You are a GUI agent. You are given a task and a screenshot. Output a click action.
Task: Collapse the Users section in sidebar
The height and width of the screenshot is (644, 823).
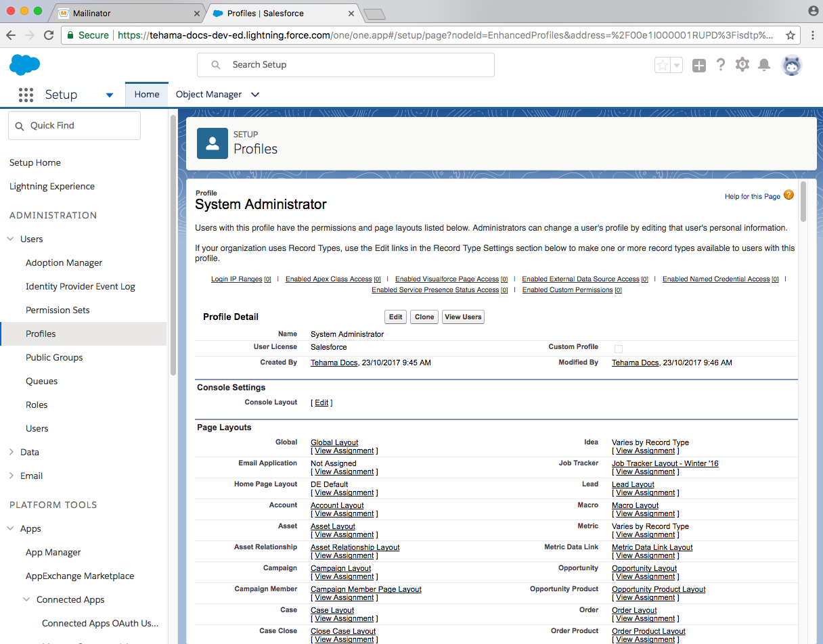coord(11,239)
